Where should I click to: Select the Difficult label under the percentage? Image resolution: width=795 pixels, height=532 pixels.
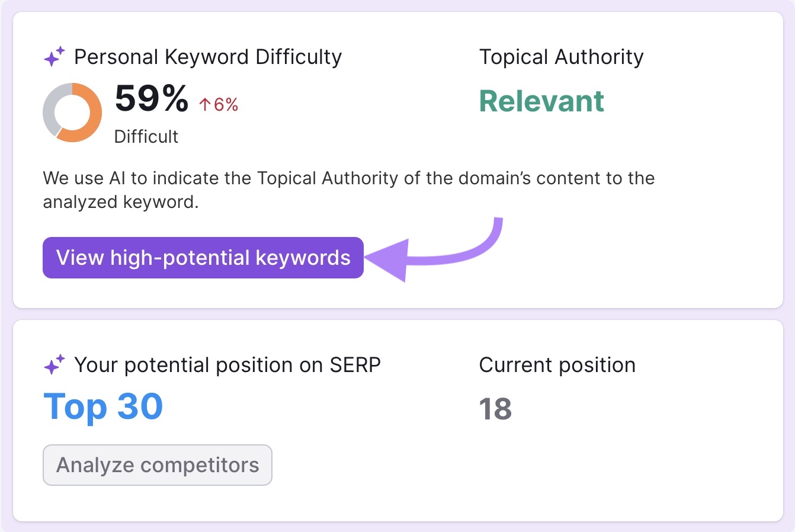pyautogui.click(x=146, y=136)
